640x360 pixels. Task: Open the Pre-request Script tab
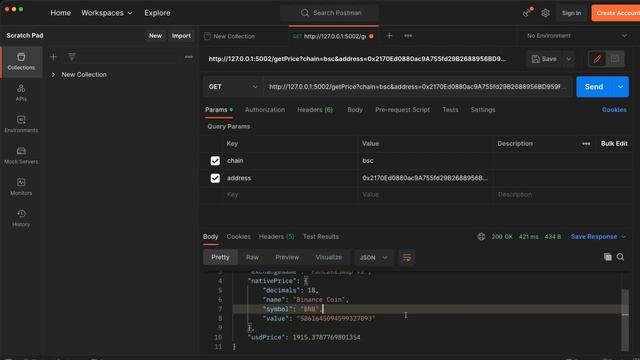point(402,110)
